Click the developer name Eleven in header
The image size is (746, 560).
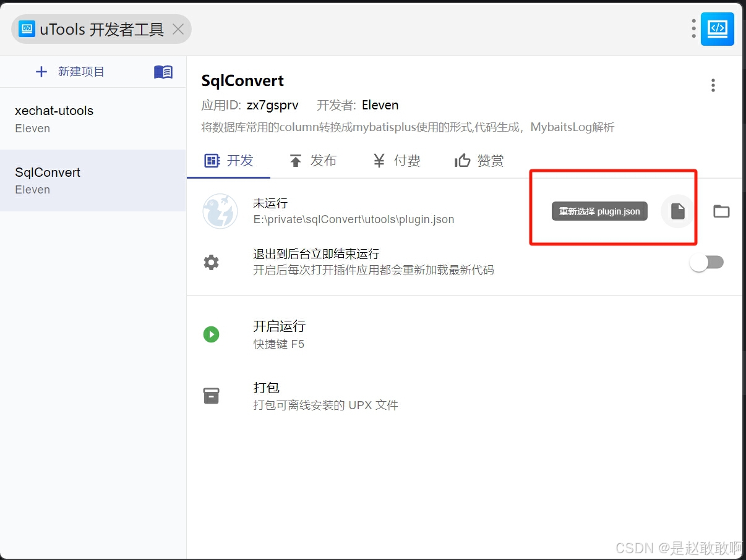(380, 105)
